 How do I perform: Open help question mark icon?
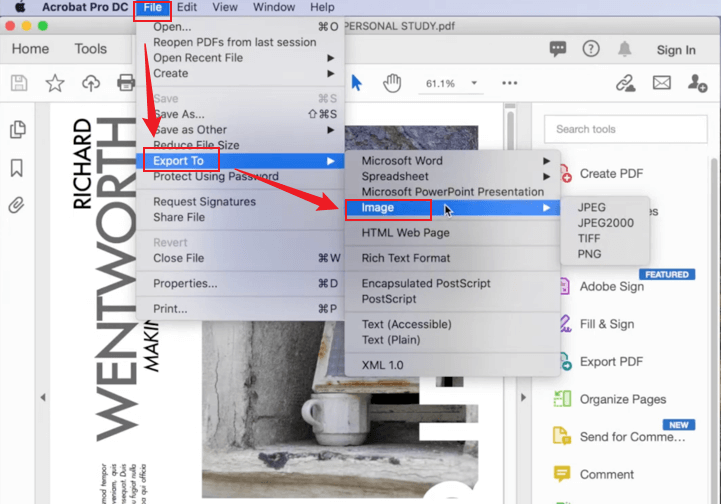pos(591,48)
